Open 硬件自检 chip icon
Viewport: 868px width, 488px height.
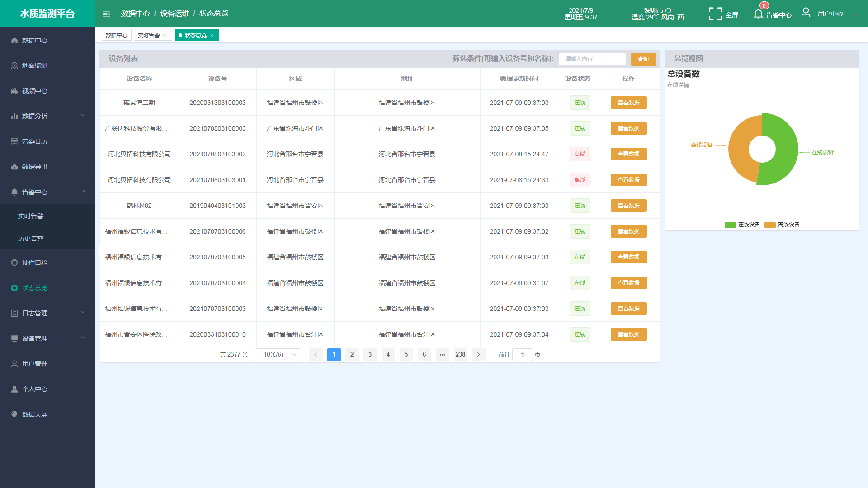(x=14, y=263)
